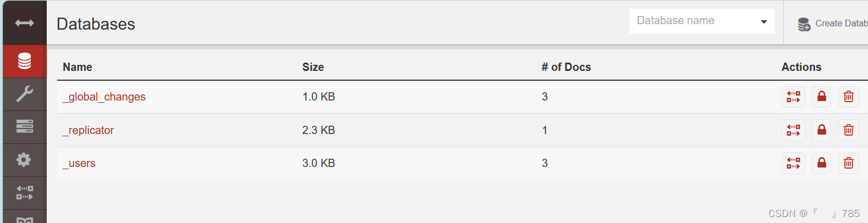Collapse sidebar with the double-arrow icon
Screen dimensions: 868x223
(24, 23)
